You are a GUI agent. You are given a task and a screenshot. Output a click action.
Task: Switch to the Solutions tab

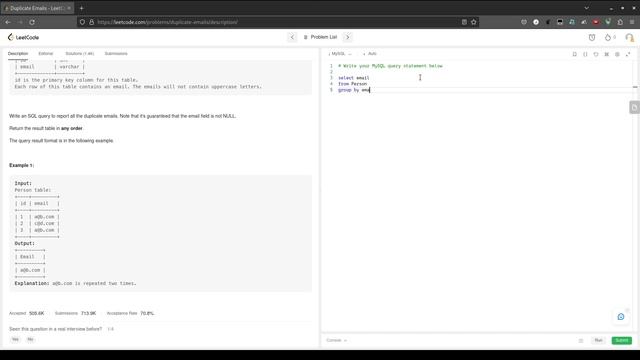click(80, 53)
